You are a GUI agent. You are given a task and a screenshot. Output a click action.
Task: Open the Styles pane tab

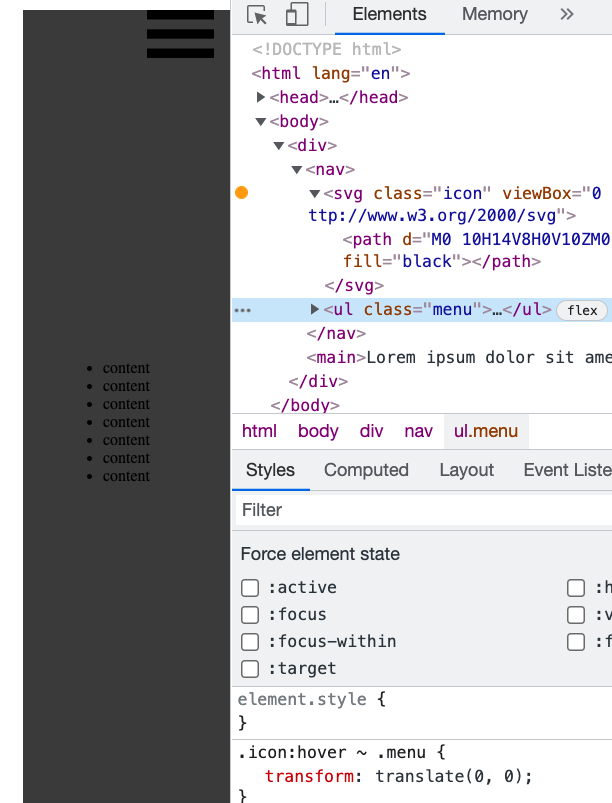[x=270, y=470]
